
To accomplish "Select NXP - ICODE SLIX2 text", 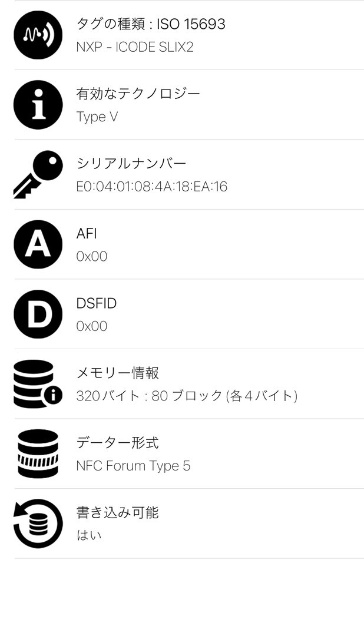I will point(135,47).
